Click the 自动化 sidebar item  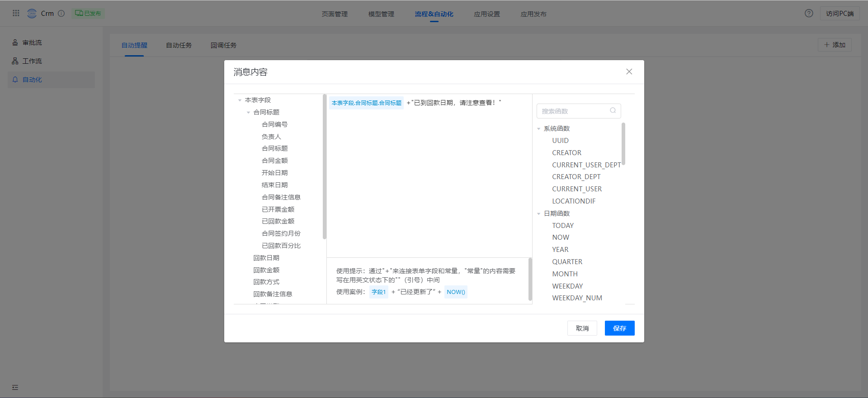[51, 80]
